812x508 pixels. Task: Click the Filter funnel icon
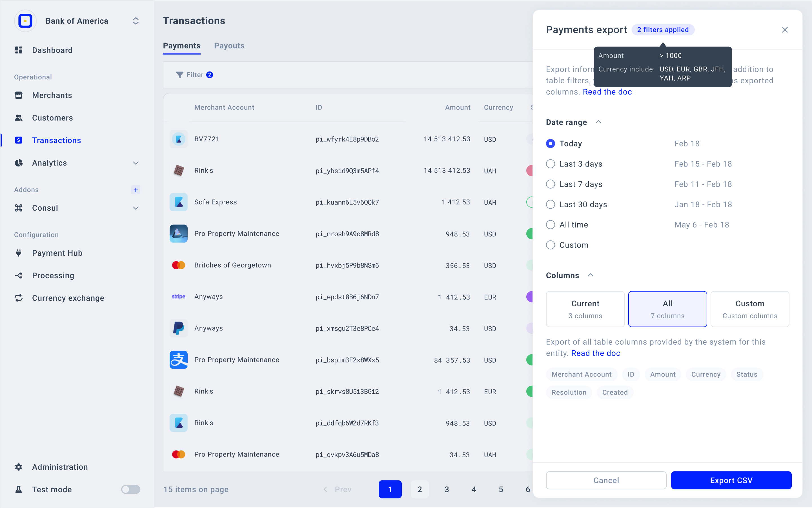pos(180,75)
